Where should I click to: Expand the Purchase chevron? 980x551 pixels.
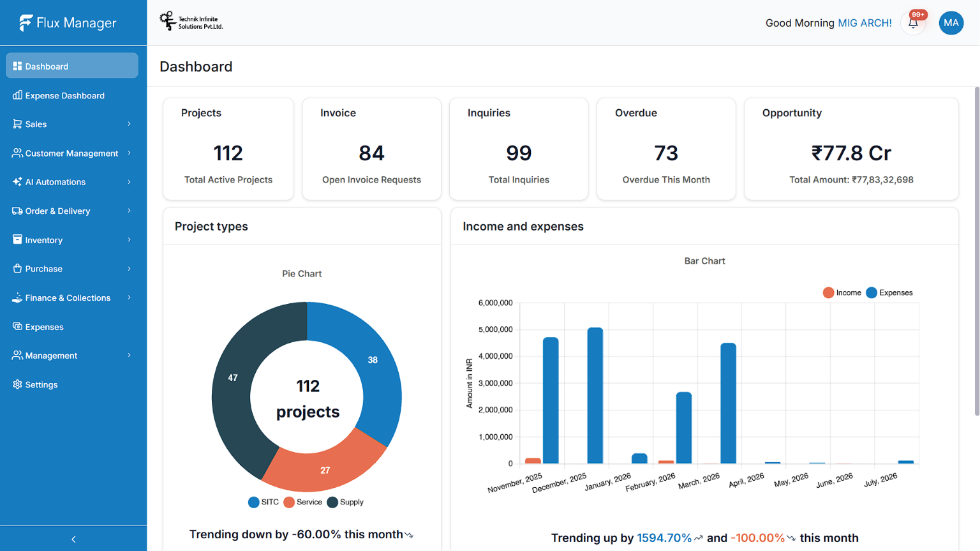[129, 269]
